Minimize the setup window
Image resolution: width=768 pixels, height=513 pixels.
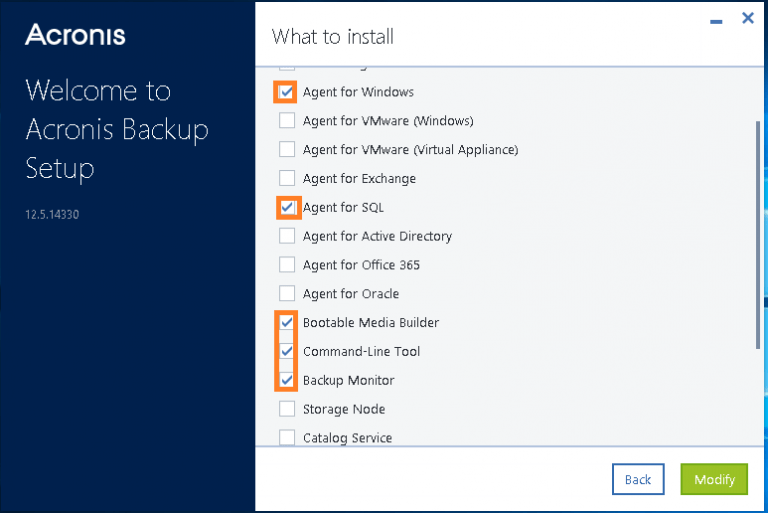[716, 22]
